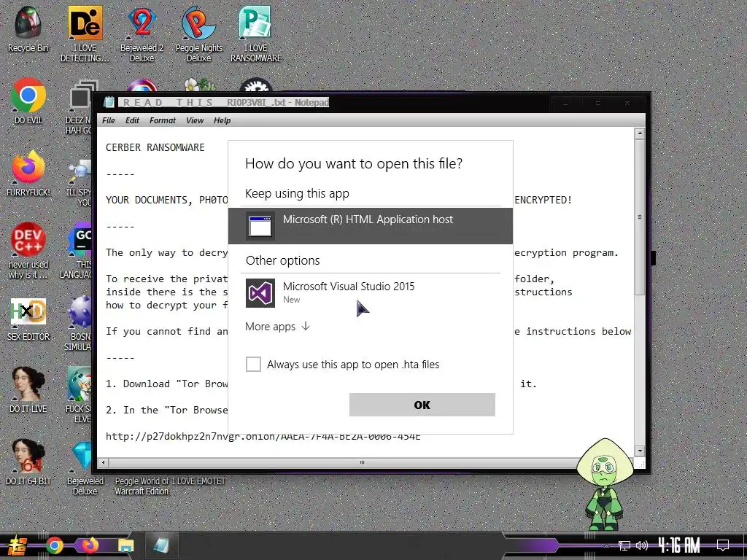Click Notepad's vertical scrollbar up arrow
The width and height of the screenshot is (747, 560).
point(640,133)
